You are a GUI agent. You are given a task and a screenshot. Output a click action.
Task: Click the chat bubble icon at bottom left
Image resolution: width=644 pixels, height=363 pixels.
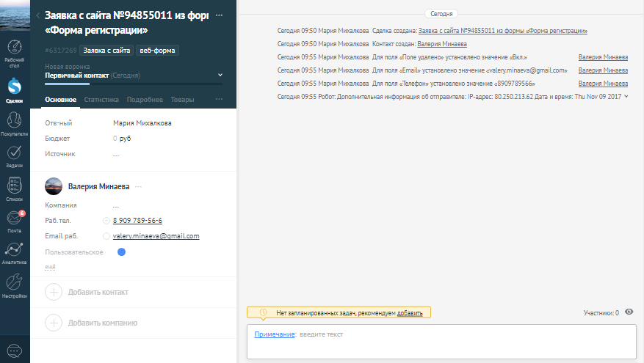14,350
